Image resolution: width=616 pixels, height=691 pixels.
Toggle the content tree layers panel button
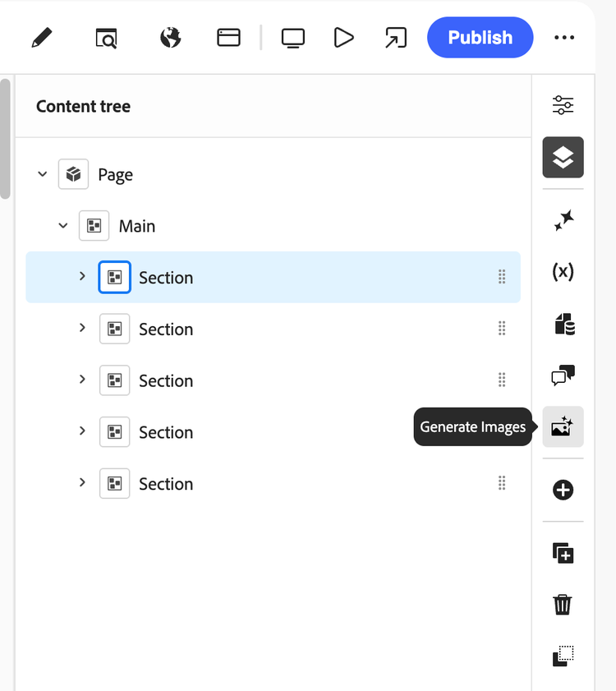(563, 157)
